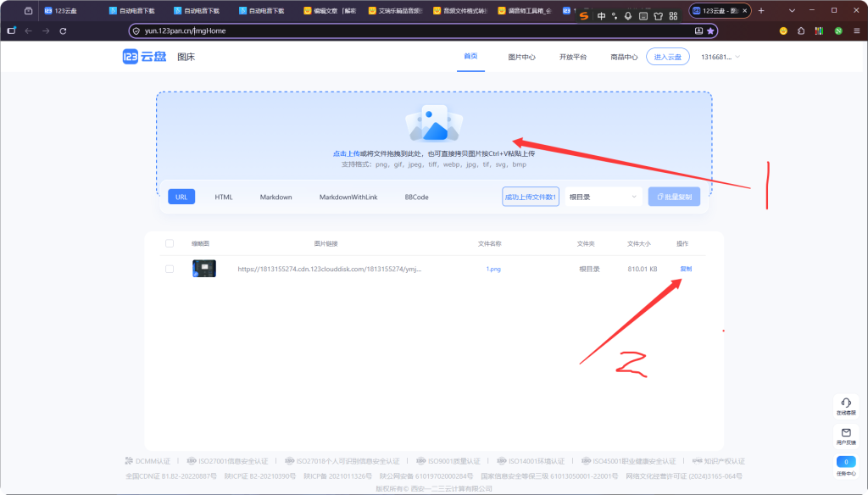Click the colorful bars extension icon
The height and width of the screenshot is (495, 868).
[x=819, y=31]
